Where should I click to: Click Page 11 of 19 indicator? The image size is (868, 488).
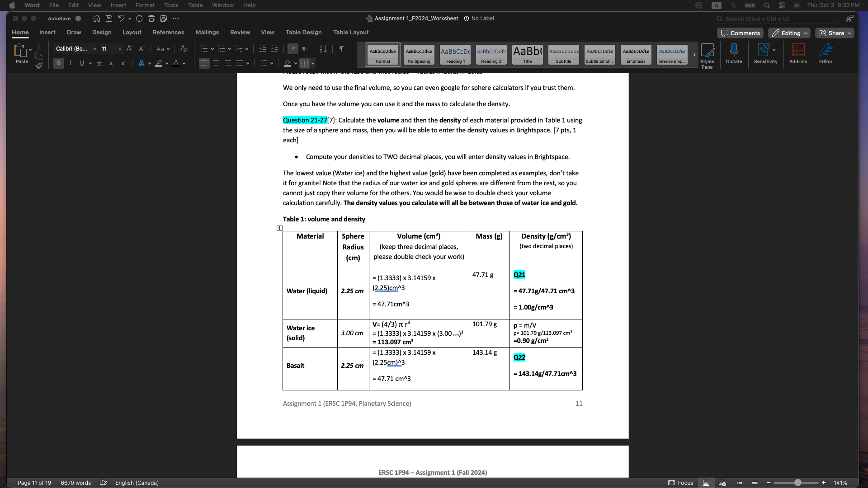click(x=34, y=483)
